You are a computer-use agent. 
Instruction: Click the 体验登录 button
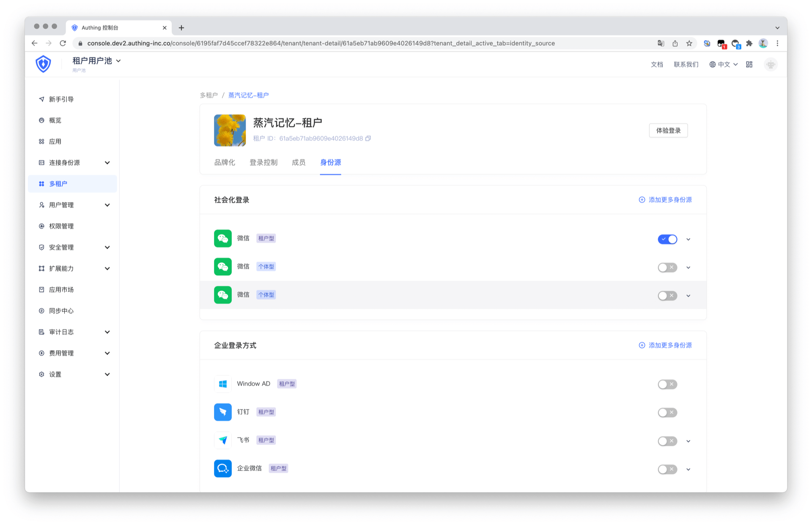[668, 130]
